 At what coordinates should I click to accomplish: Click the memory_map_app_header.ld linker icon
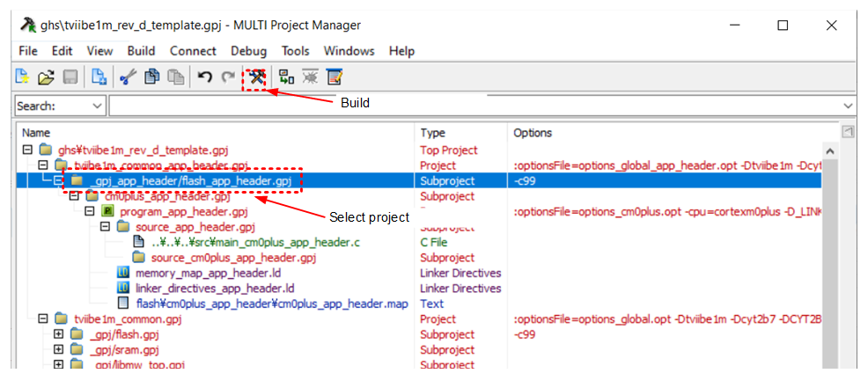[x=123, y=273]
